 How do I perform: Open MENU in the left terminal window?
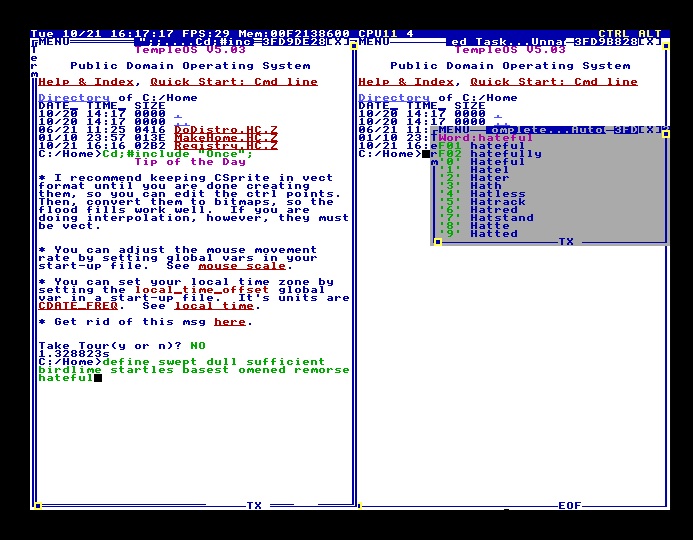[54, 42]
